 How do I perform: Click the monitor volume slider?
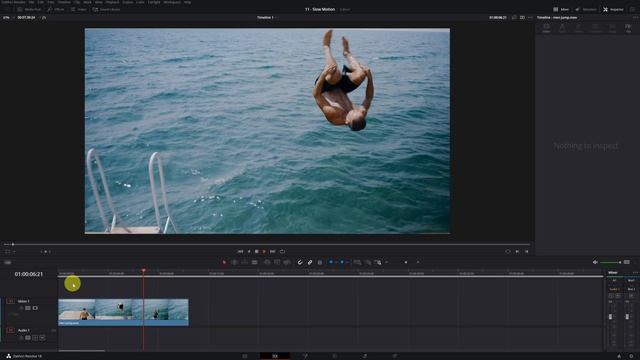[x=611, y=262]
